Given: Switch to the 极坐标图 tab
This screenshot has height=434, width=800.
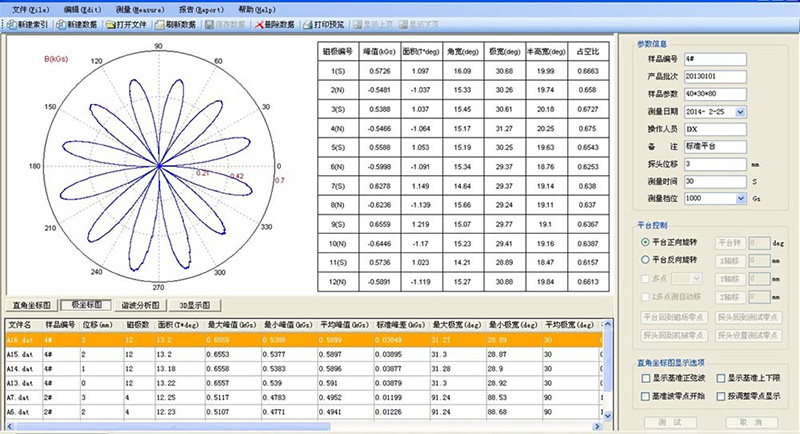Looking at the screenshot, I should [86, 305].
